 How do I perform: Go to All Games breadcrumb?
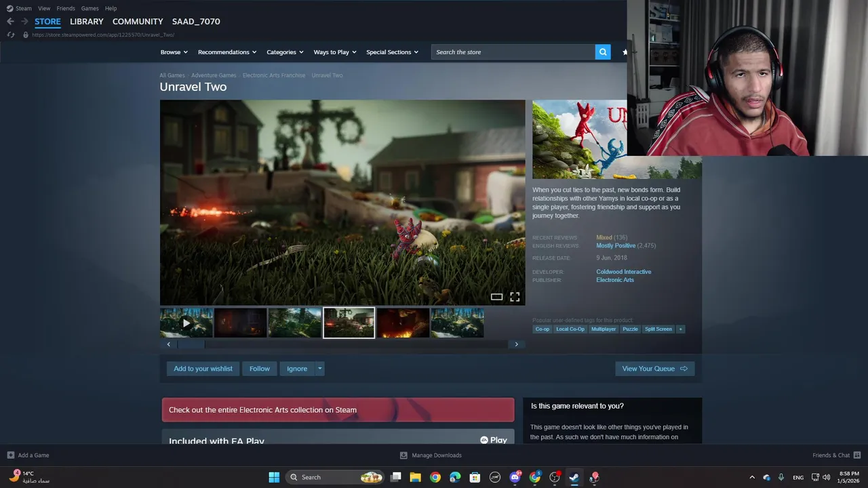[x=172, y=75]
